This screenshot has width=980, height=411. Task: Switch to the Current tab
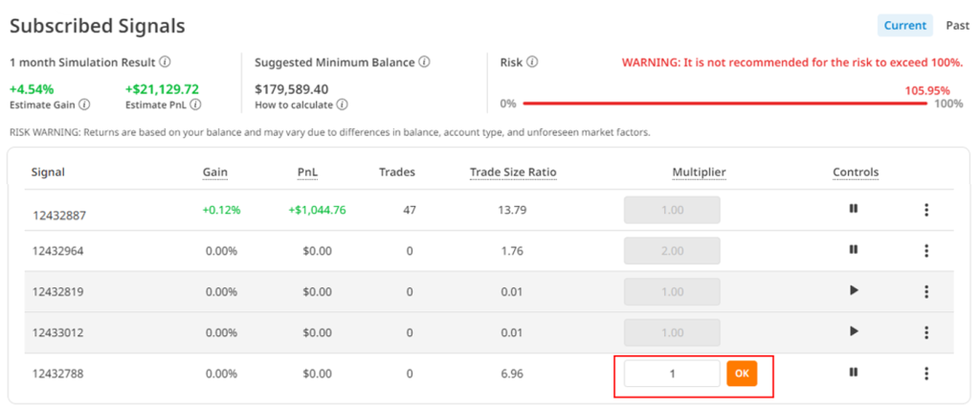(904, 26)
